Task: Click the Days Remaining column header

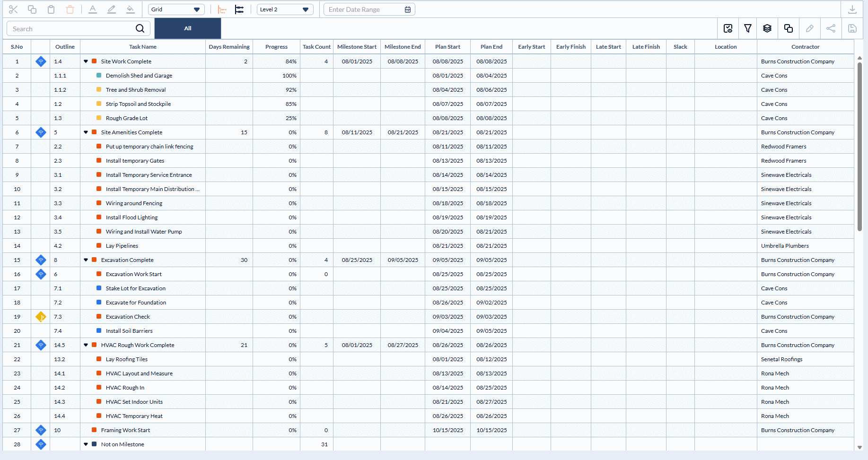Action: click(229, 47)
